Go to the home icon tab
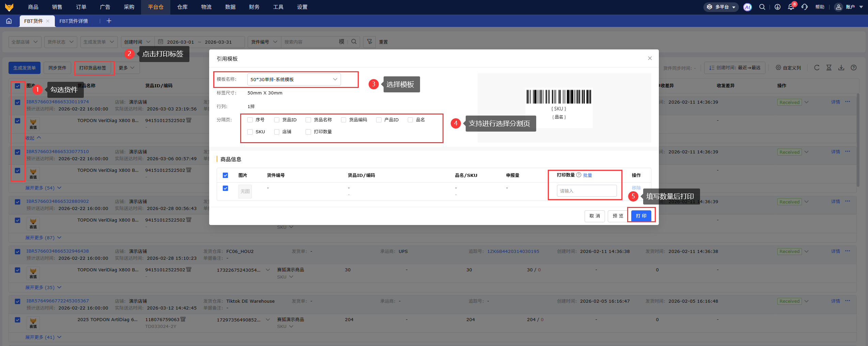This screenshot has height=346, width=868. point(9,21)
